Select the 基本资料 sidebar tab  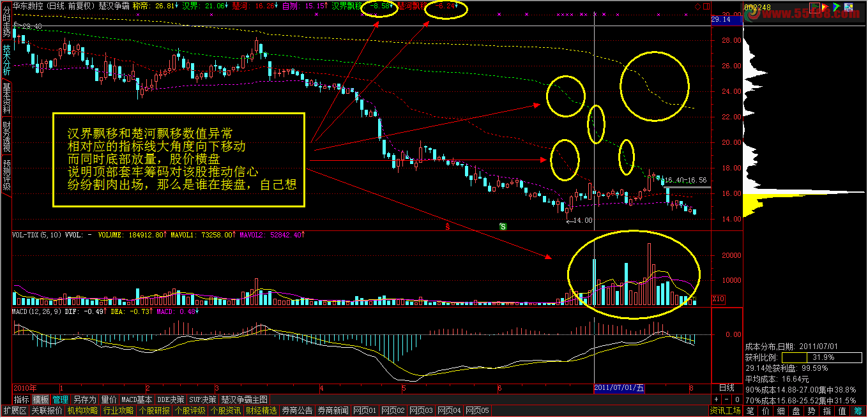[6, 99]
